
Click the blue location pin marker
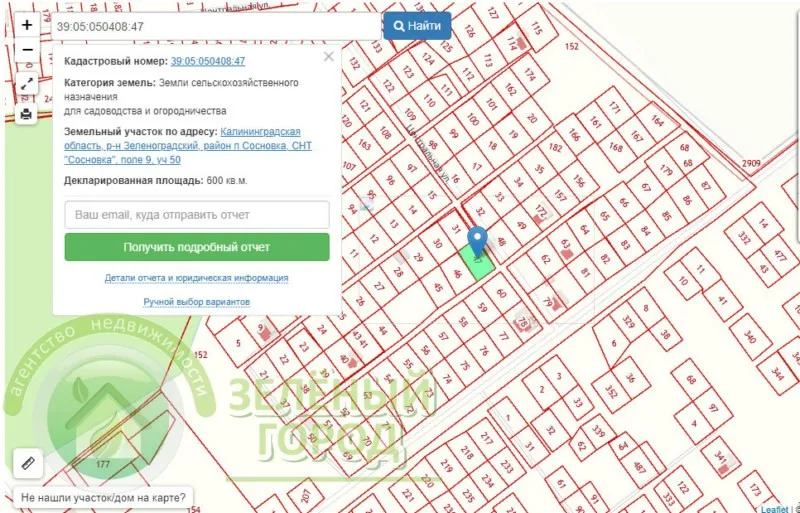click(478, 242)
